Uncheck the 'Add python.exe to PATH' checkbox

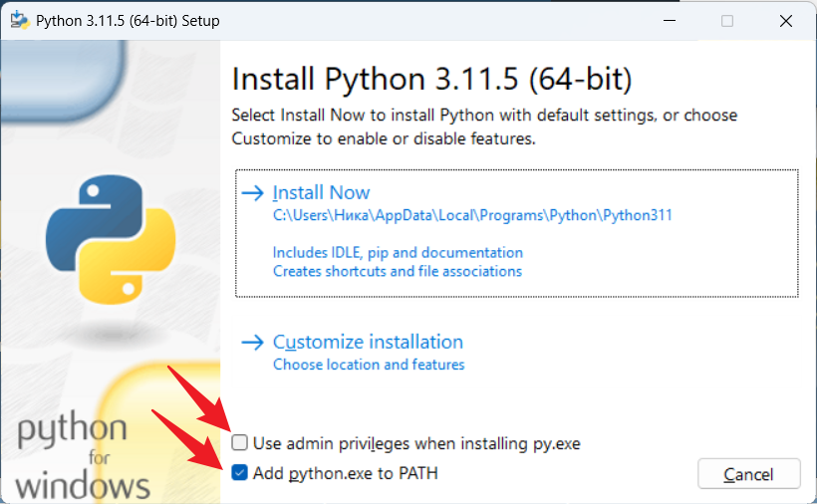point(239,473)
